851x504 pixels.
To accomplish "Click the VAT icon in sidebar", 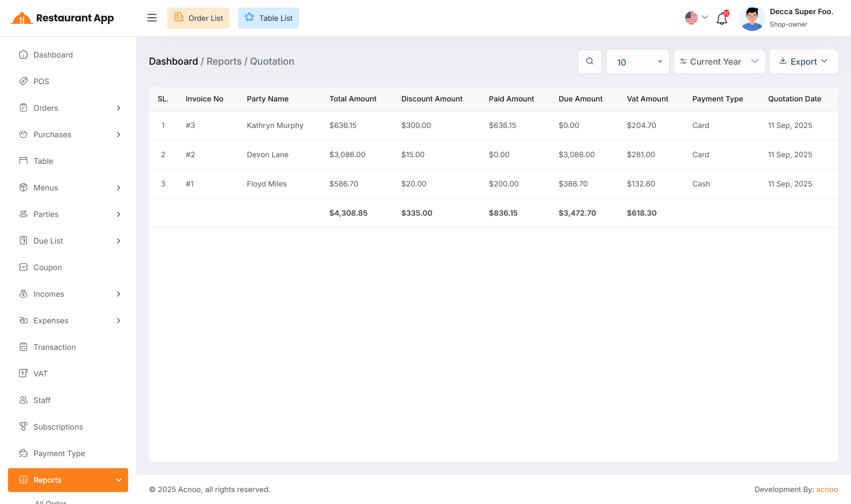I will pyautogui.click(x=23, y=373).
